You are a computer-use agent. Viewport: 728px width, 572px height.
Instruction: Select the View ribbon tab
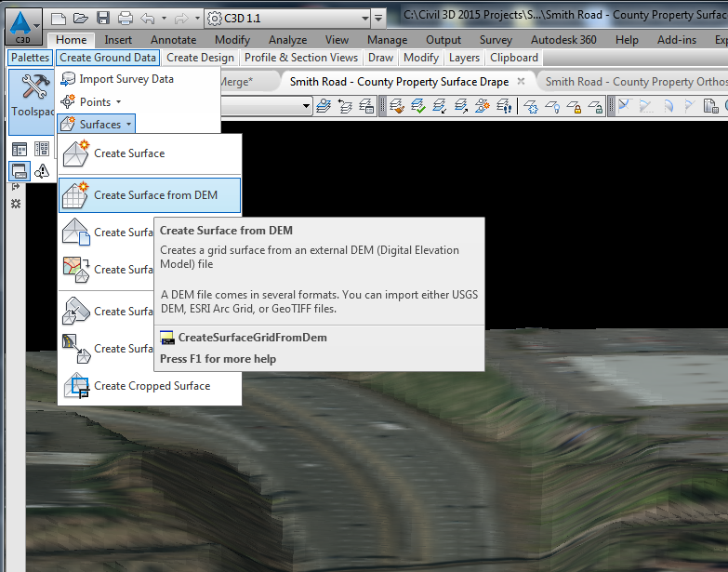coord(337,40)
